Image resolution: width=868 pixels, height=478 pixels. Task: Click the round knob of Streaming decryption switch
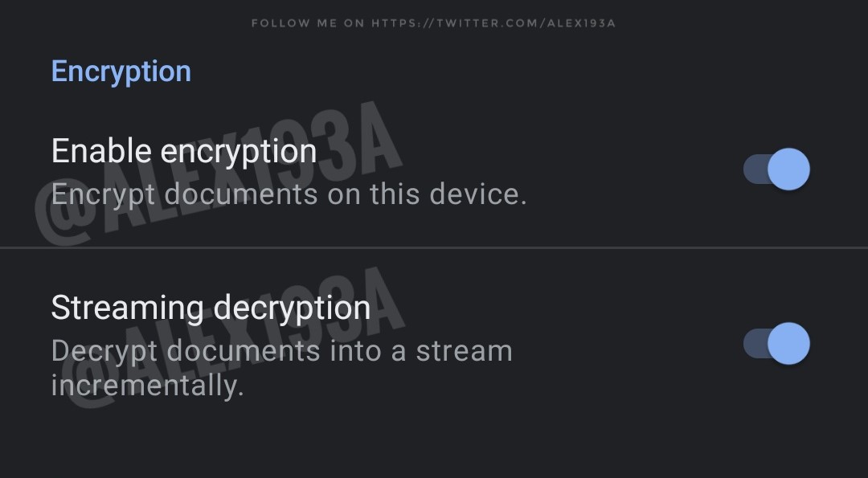point(789,344)
